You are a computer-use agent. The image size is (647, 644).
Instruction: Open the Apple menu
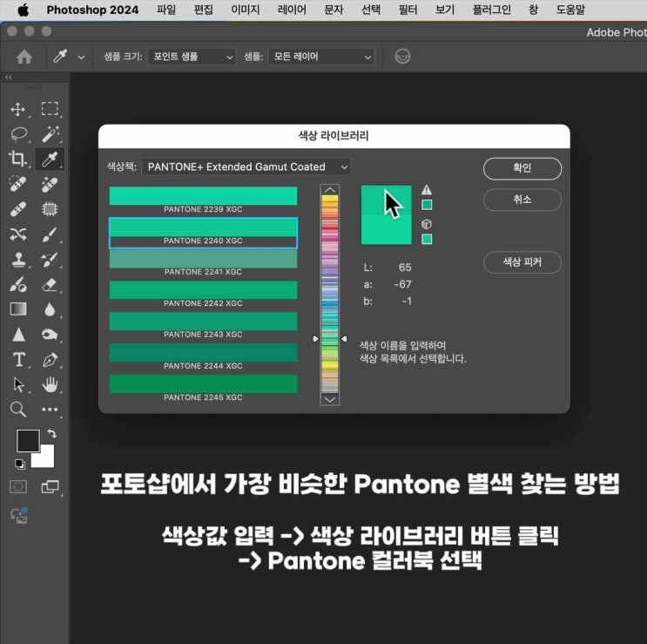[x=24, y=10]
